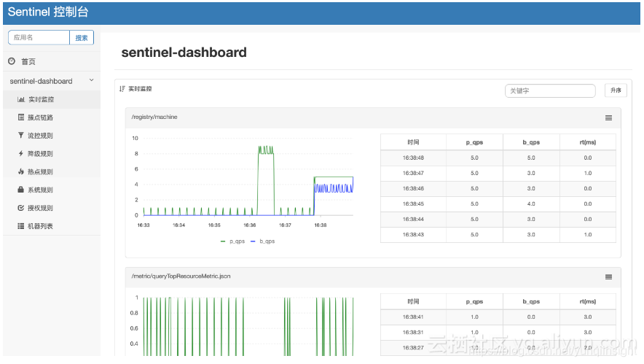Toggle b_qps legend in /registry/machine chart
This screenshot has width=644, height=364.
262,241
